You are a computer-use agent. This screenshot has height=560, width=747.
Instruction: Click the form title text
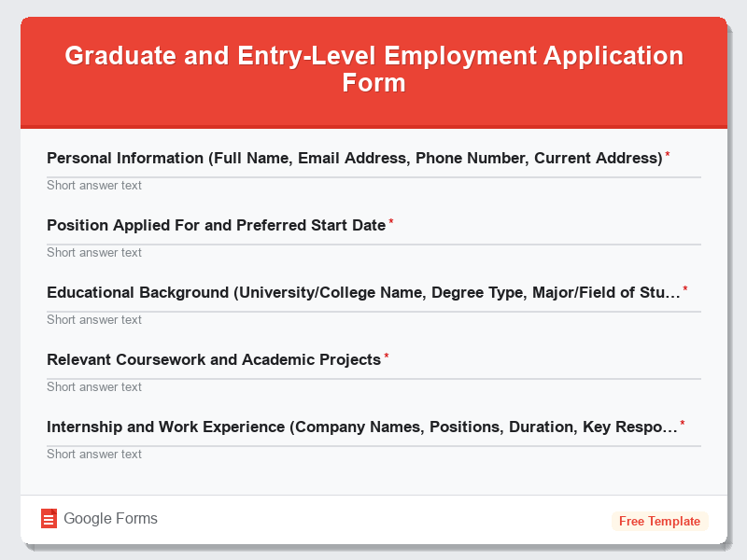pos(373,70)
